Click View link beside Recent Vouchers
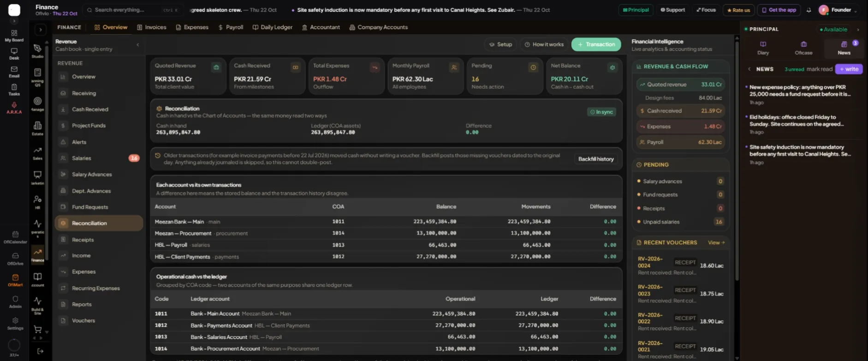 point(716,242)
